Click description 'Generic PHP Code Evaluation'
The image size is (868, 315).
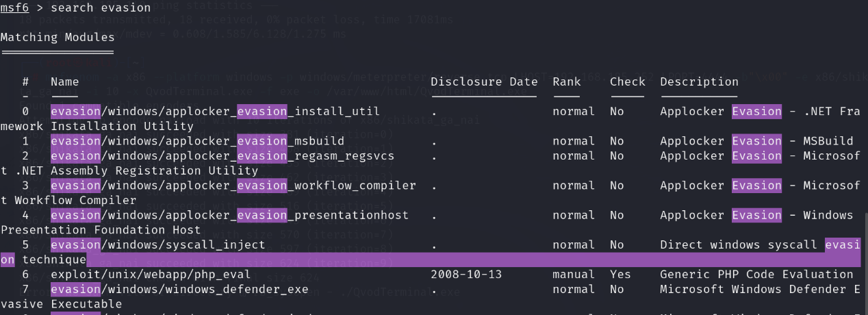click(757, 274)
